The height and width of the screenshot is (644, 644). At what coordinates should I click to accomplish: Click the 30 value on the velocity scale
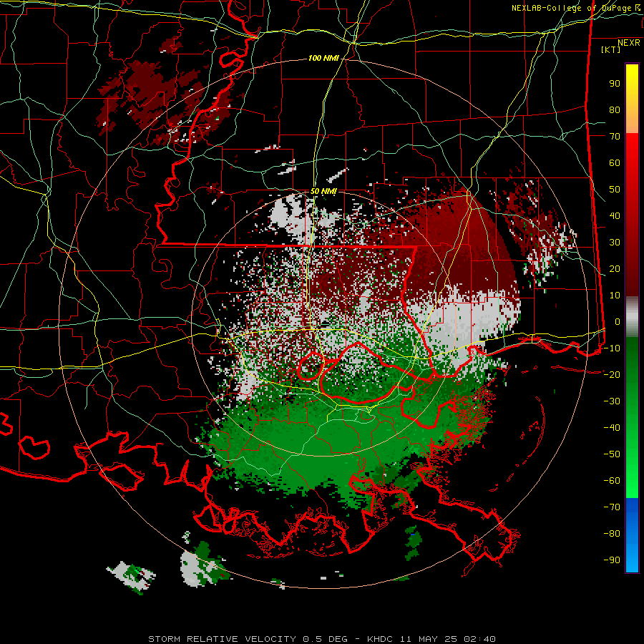tap(615, 243)
